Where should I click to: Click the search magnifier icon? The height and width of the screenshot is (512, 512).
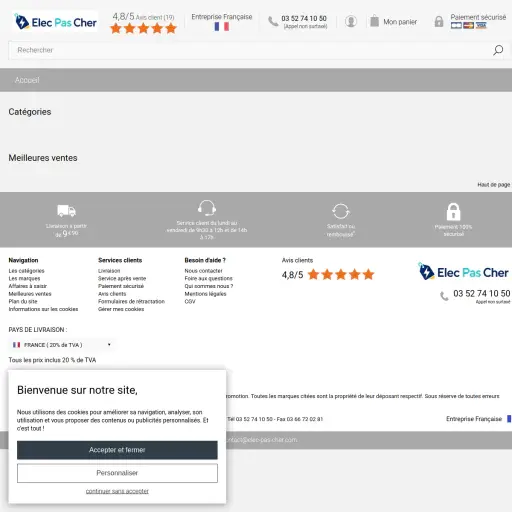click(498, 50)
